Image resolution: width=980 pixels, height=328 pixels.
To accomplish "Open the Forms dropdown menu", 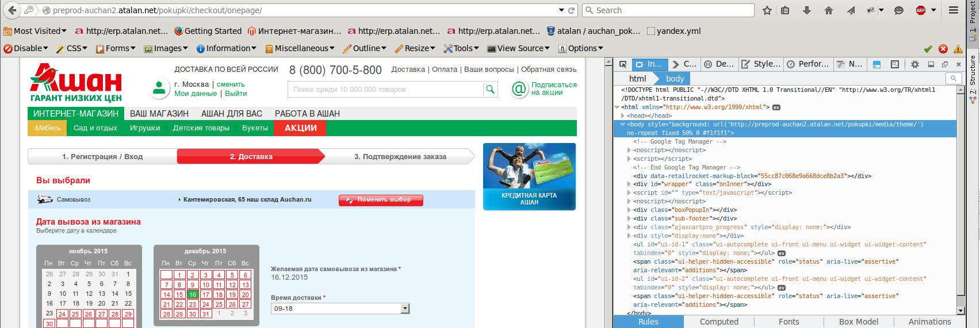I will (x=116, y=48).
